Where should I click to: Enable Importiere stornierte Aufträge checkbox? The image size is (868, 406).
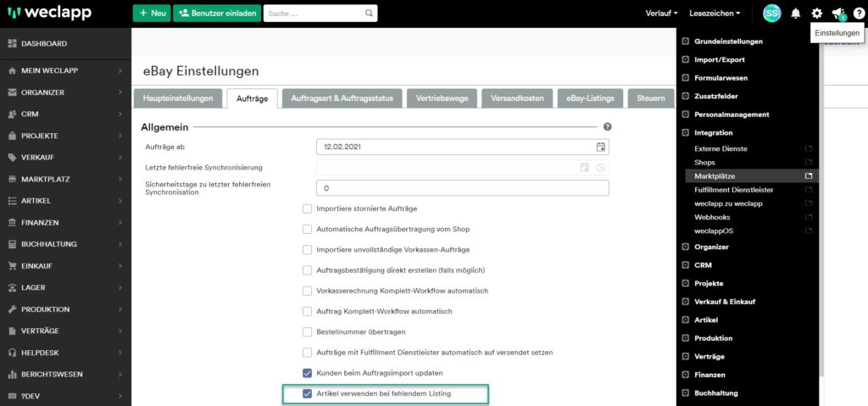[307, 209]
